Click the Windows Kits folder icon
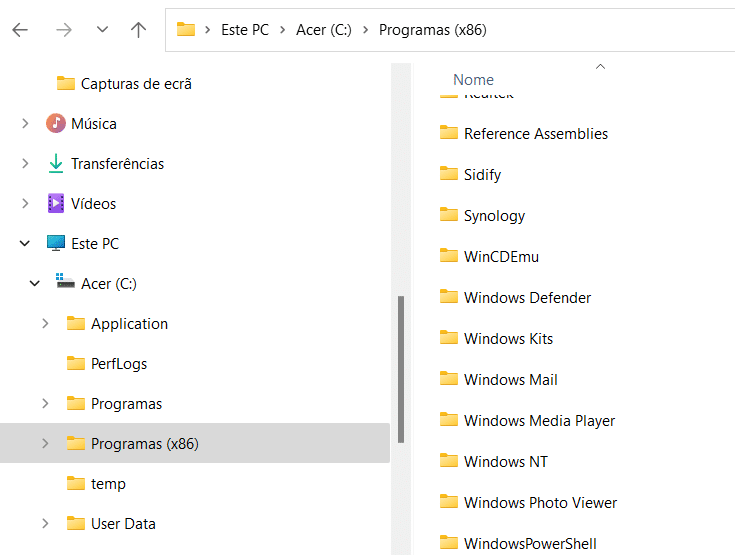The height and width of the screenshot is (555, 735). point(449,338)
